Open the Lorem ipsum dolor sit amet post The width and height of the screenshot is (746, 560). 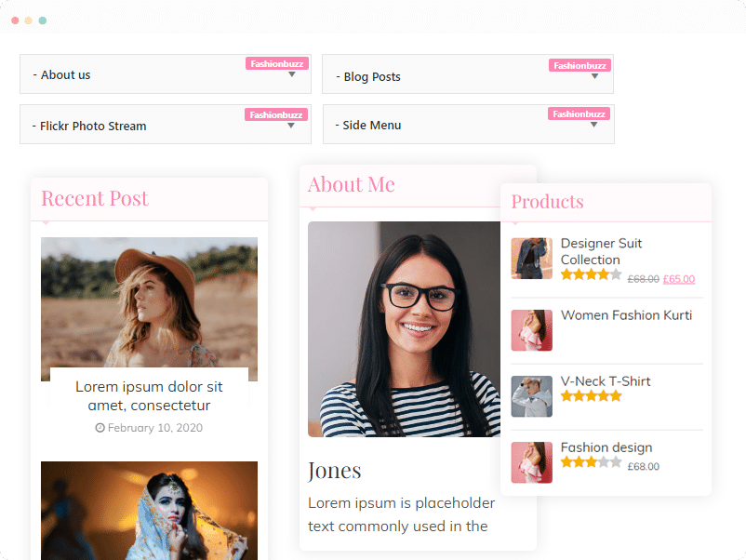pyautogui.click(x=149, y=396)
